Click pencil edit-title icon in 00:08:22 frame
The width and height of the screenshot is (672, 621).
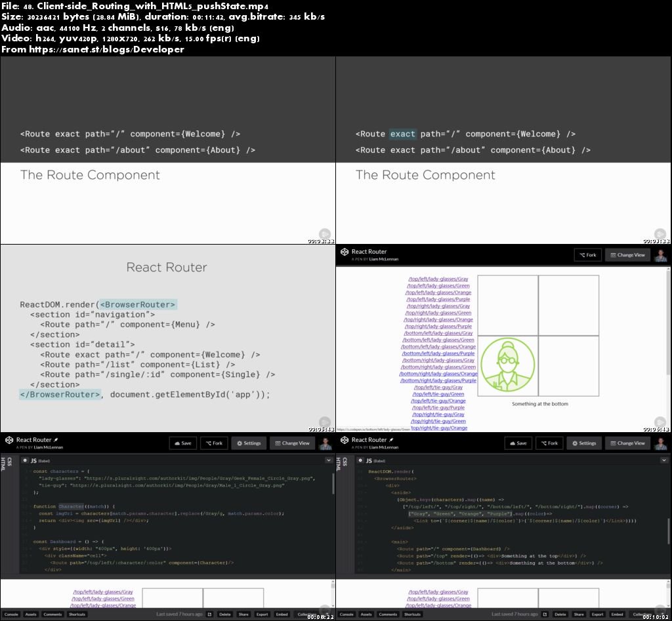(56, 440)
